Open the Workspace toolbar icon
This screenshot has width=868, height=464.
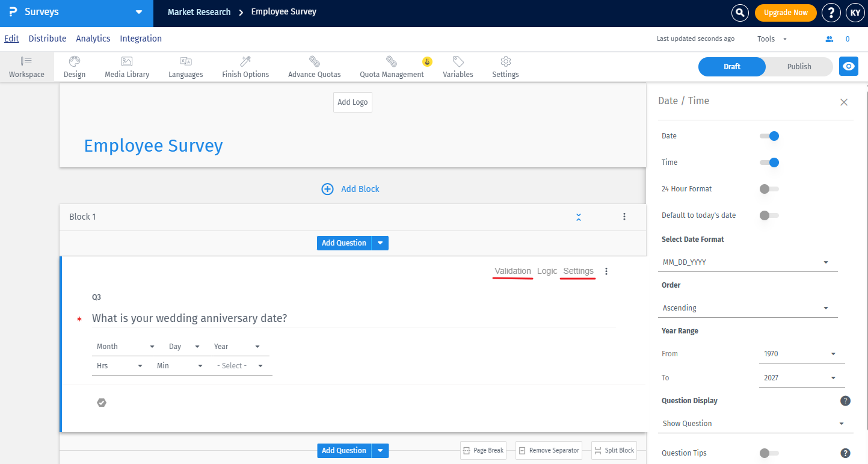pyautogui.click(x=26, y=67)
